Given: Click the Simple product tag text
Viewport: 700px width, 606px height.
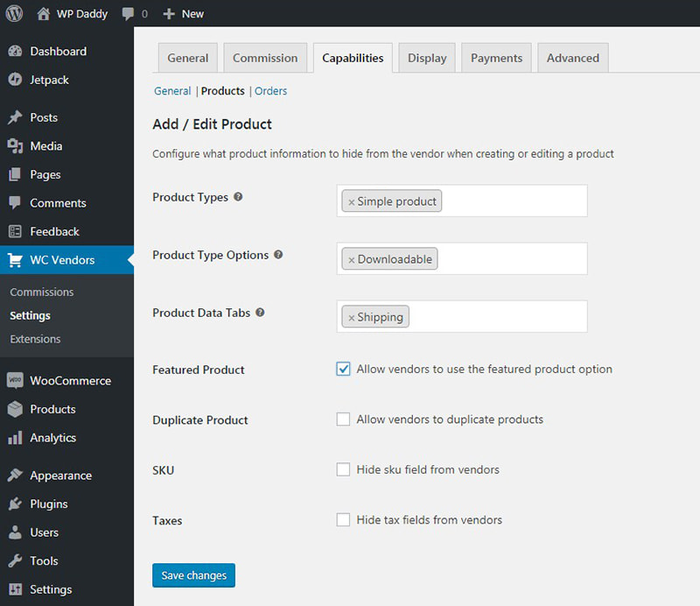Looking at the screenshot, I should (397, 201).
